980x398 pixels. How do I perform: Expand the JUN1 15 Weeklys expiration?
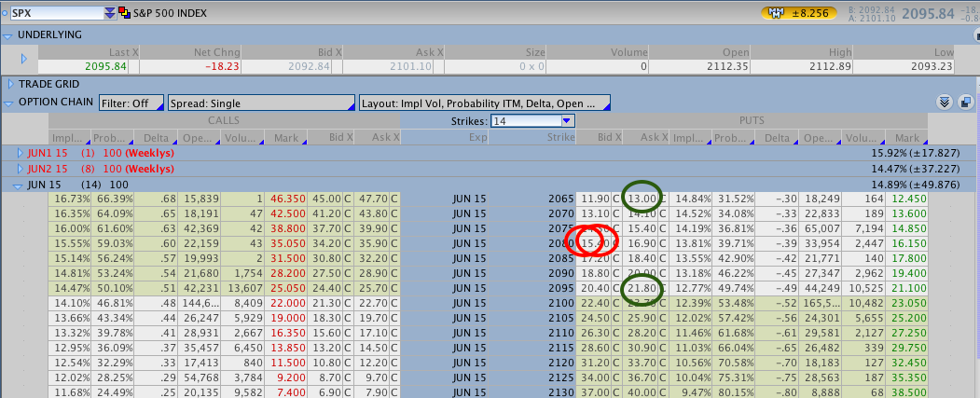coord(20,152)
